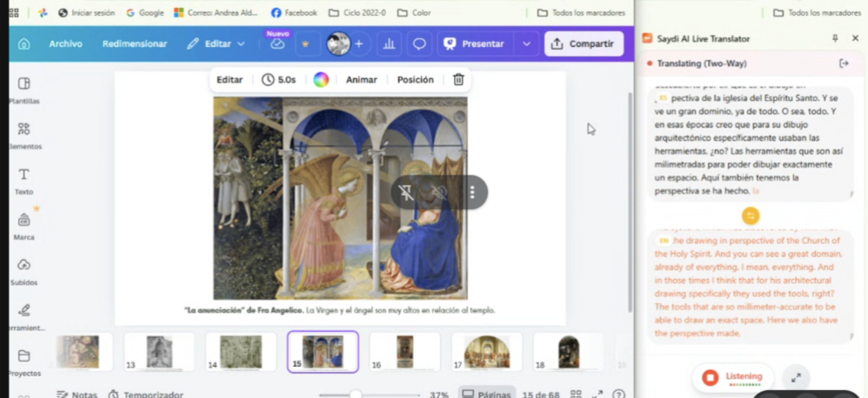Open the Google bookmark
This screenshot has height=398, width=868.
tap(144, 13)
